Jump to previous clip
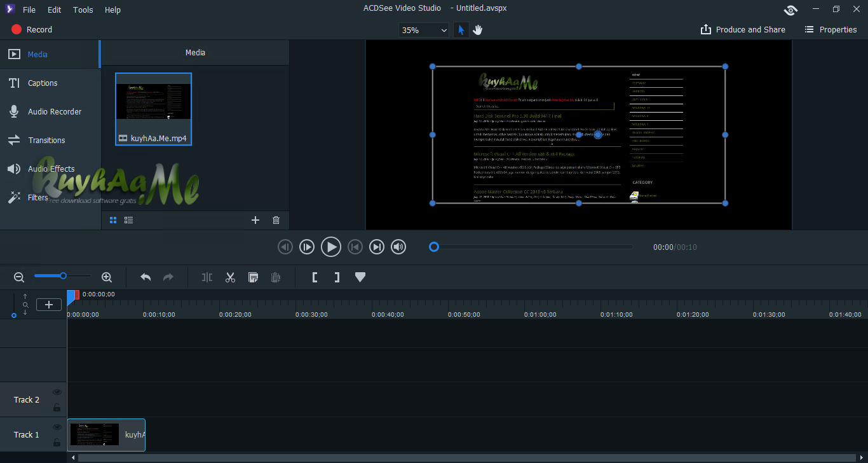Viewport: 868px width, 463px height. tap(355, 247)
